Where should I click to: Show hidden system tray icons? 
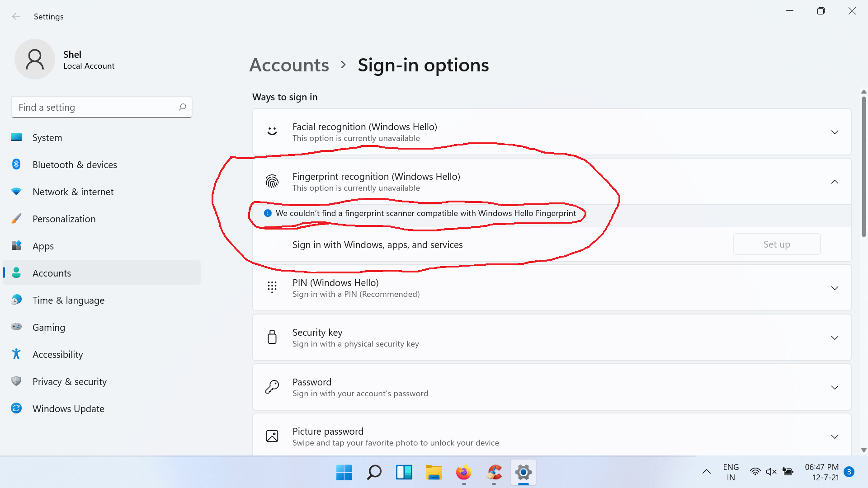click(x=706, y=472)
